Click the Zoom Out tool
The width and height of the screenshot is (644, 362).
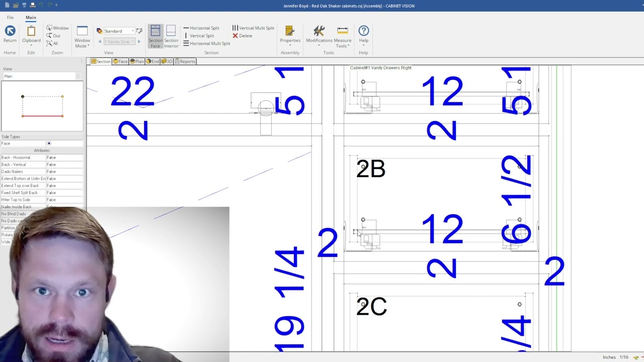tap(53, 36)
